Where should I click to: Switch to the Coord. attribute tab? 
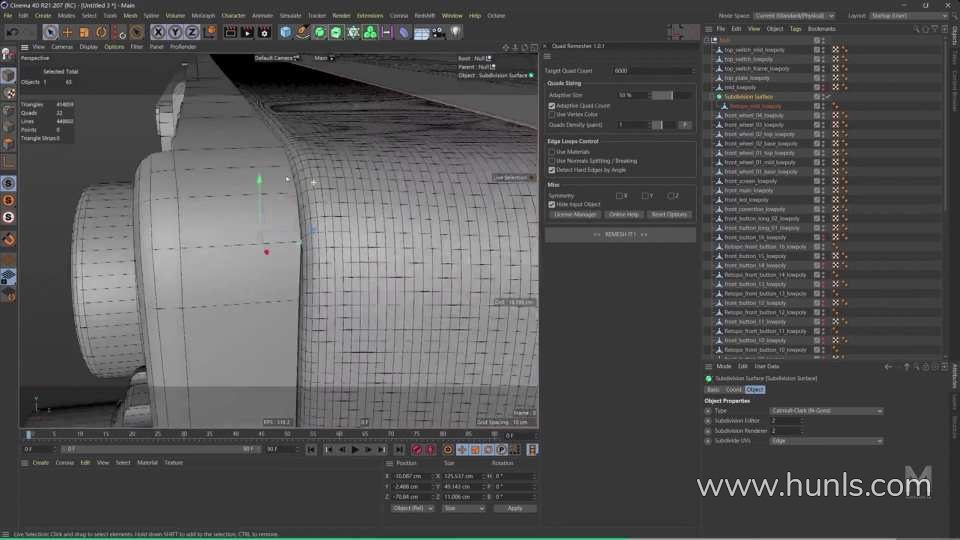click(734, 389)
